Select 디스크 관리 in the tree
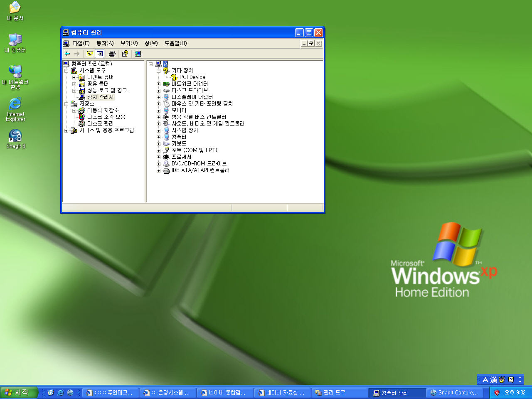Viewport: 532px width, 399px height. tap(100, 123)
